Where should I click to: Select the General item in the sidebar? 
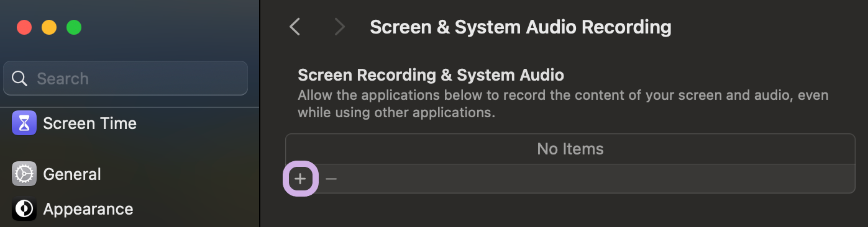point(72,174)
